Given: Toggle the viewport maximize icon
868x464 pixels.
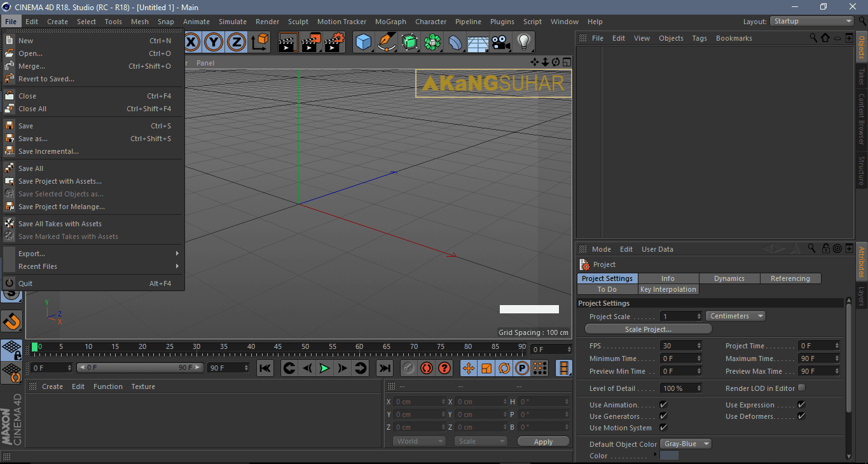Looking at the screenshot, I should pos(567,62).
